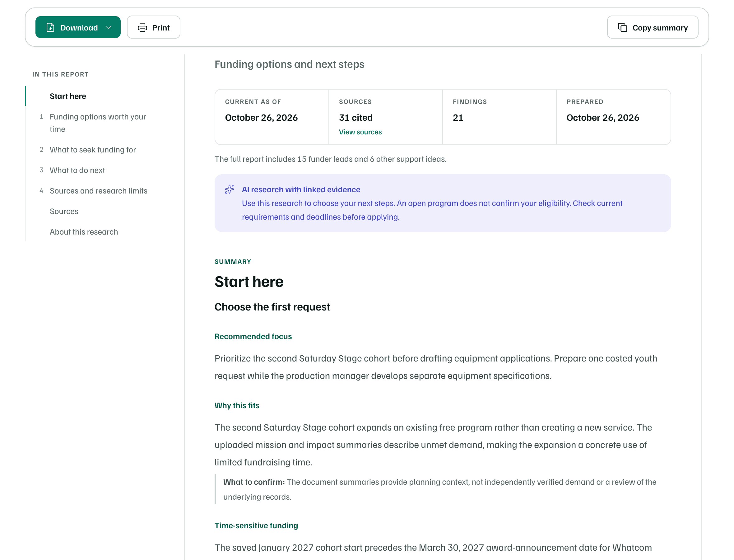The image size is (734, 560).
Task: Click "AI research with linked evidence" heading
Action: click(300, 189)
